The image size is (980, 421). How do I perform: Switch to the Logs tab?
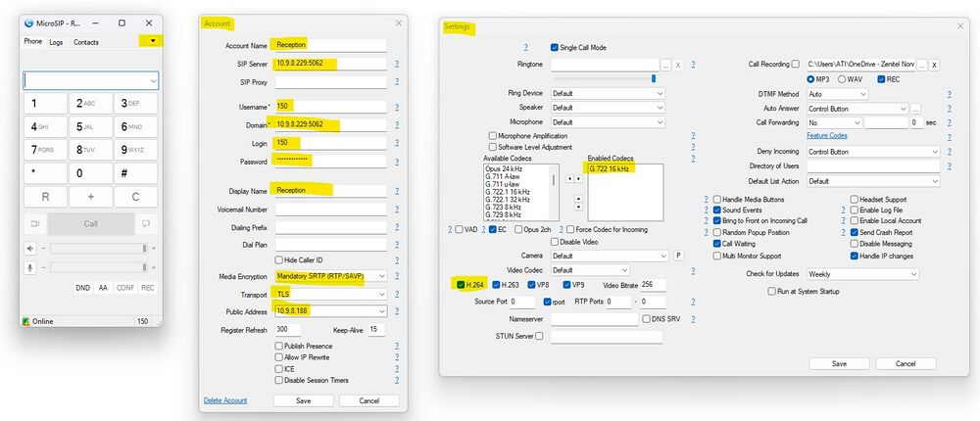point(56,42)
